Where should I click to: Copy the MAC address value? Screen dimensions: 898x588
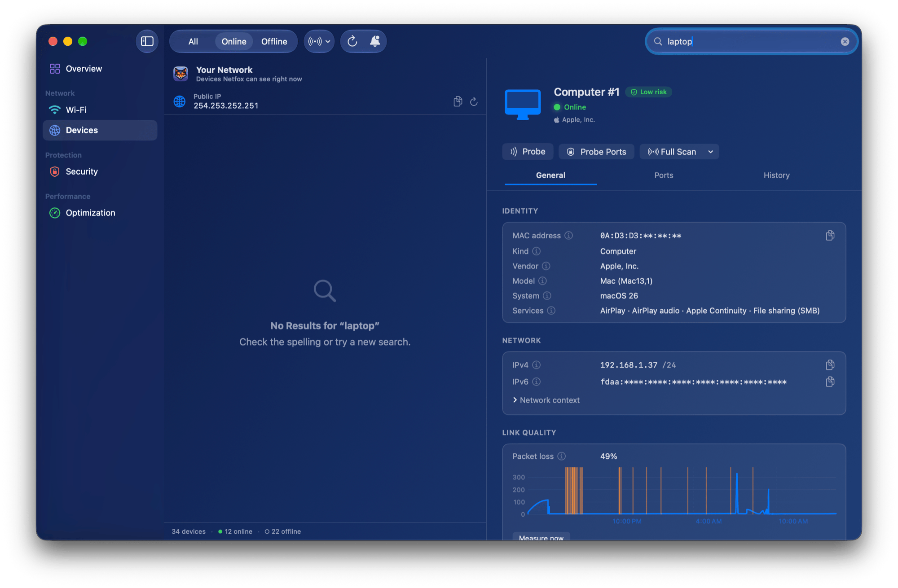point(830,236)
